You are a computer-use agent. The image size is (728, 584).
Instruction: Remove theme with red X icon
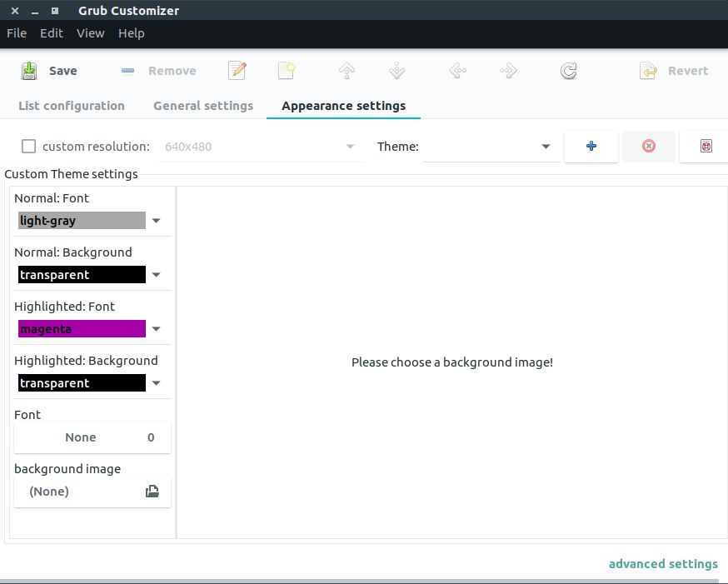[x=649, y=147]
